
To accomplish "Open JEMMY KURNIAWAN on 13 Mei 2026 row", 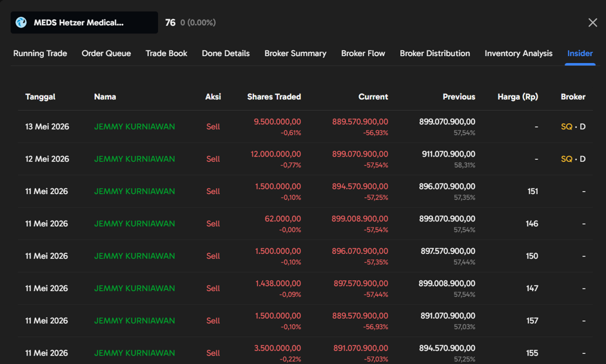I will click(135, 127).
